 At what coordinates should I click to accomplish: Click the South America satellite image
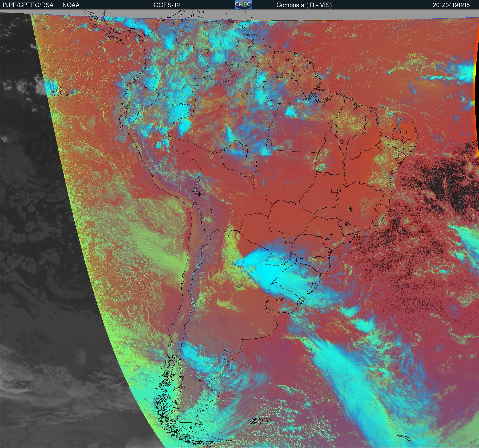(239, 229)
